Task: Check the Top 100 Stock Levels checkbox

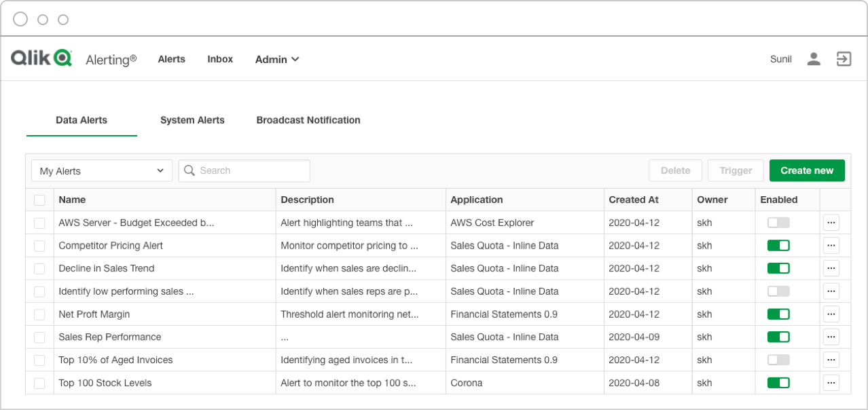Action: click(x=39, y=383)
